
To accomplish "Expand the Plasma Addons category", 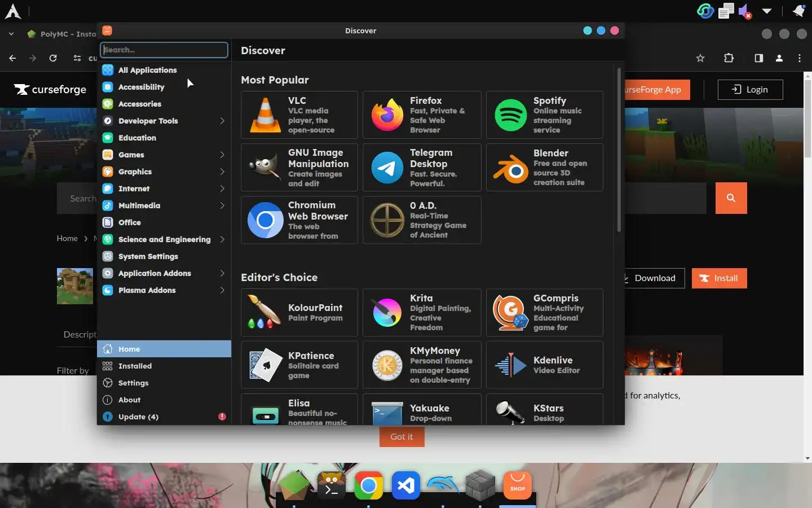I will point(222,290).
